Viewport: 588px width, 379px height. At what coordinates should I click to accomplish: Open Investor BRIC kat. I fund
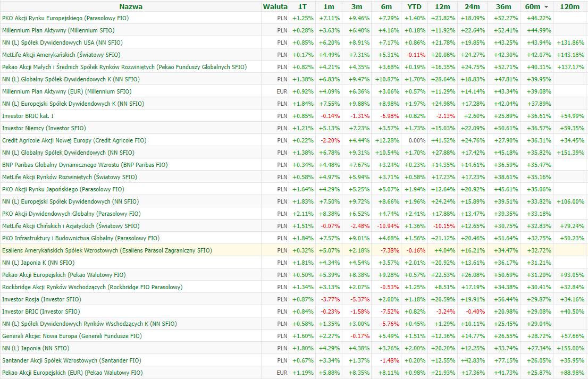click(28, 116)
